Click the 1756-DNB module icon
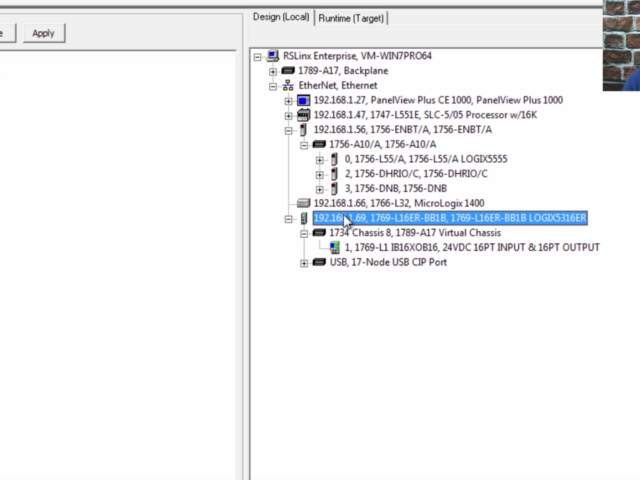This screenshot has height=480, width=640. pyautogui.click(x=334, y=189)
